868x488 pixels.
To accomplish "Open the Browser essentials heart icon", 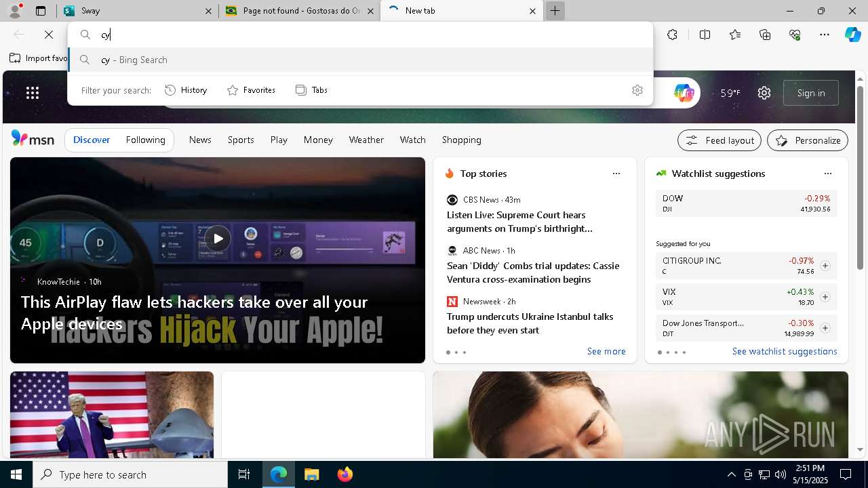I will [795, 35].
